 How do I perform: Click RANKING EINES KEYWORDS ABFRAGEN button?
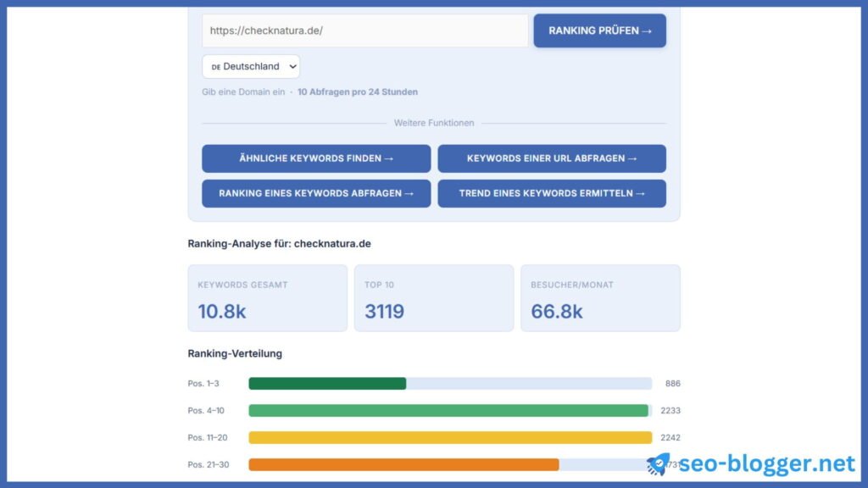[316, 193]
